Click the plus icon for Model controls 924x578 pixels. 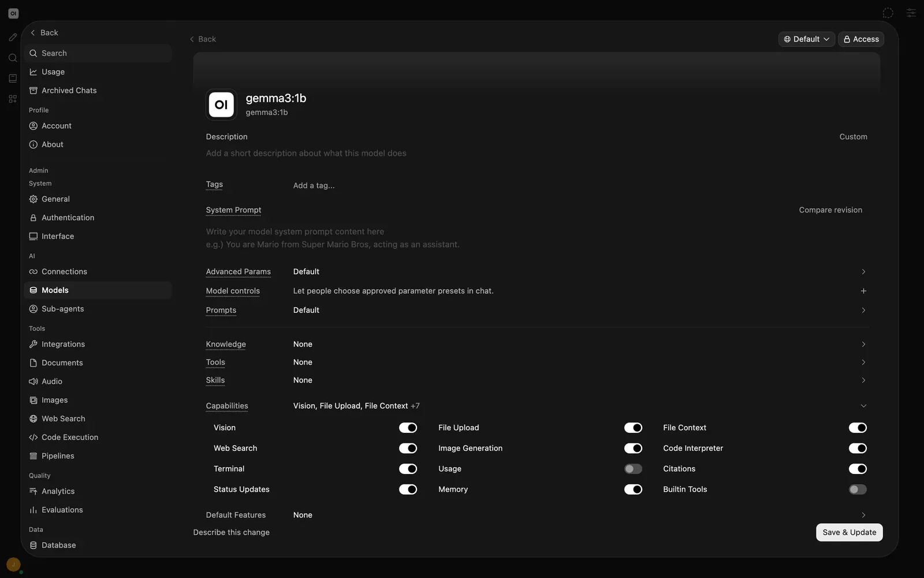(863, 291)
